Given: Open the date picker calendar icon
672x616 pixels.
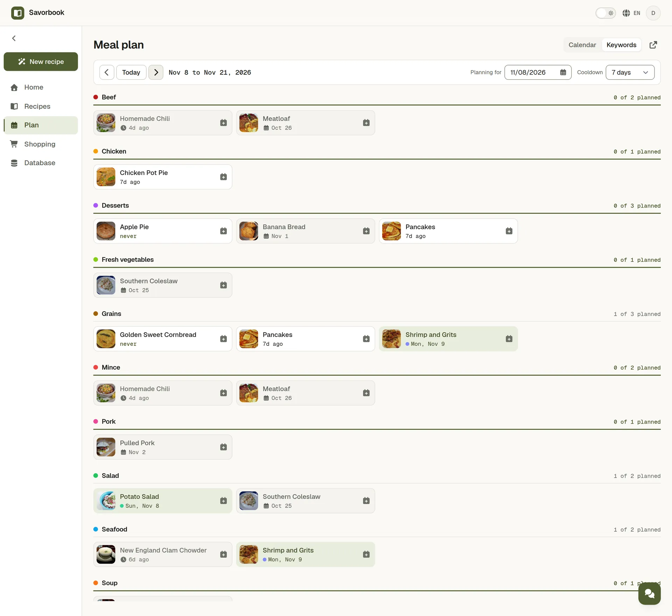Looking at the screenshot, I should [x=563, y=72].
